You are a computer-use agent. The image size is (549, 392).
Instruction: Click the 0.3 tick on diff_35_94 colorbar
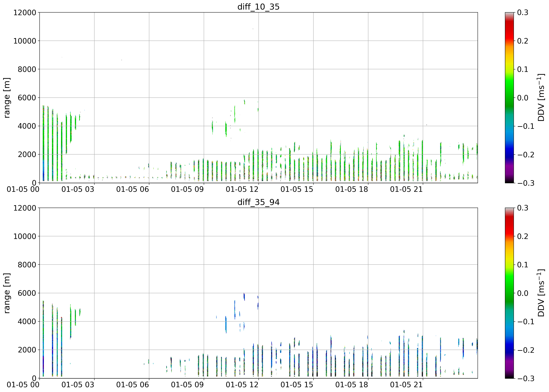pos(523,208)
